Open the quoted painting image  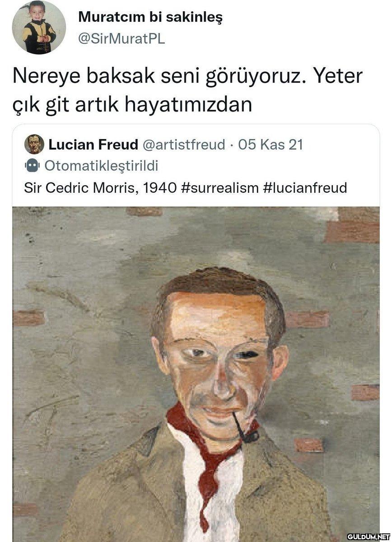tap(196, 374)
